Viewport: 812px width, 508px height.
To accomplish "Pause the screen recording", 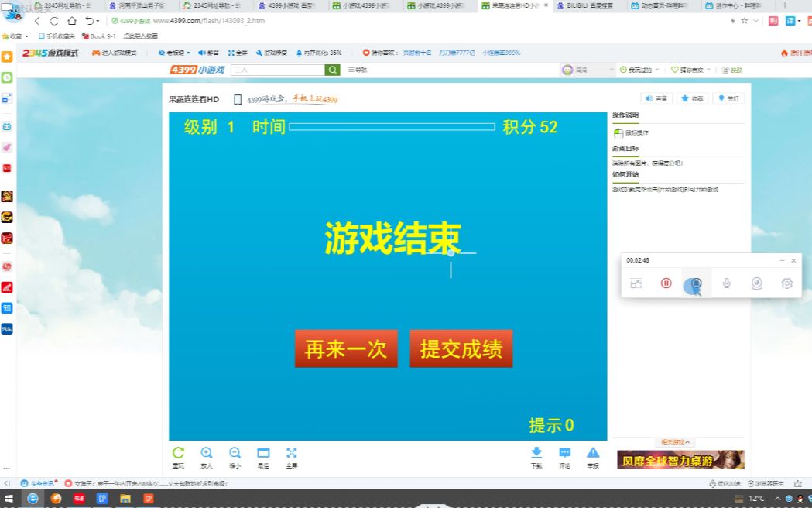I will coord(665,283).
